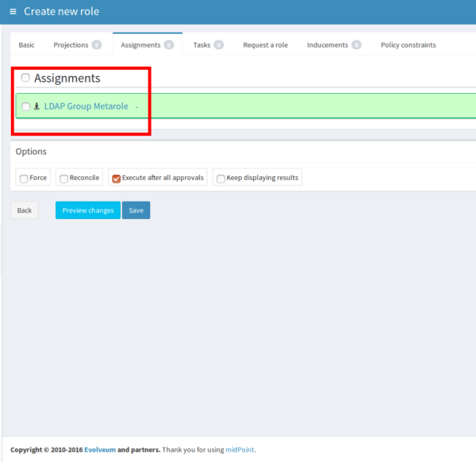Click the Options section heading
This screenshot has height=462, width=476.
pos(31,152)
